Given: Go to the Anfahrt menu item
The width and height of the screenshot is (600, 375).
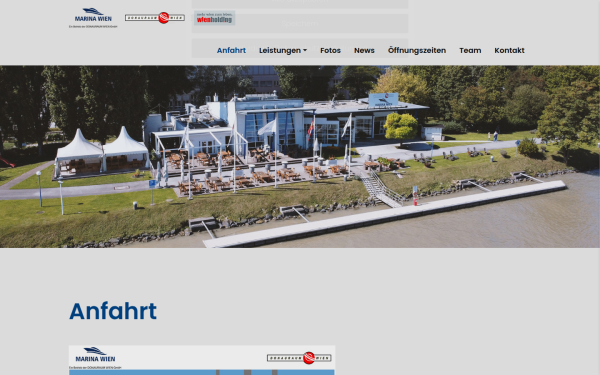Looking at the screenshot, I should [x=231, y=50].
